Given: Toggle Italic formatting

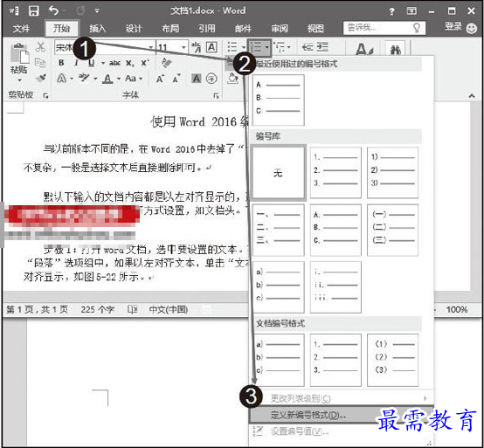Looking at the screenshot, I should pyautogui.click(x=76, y=63).
